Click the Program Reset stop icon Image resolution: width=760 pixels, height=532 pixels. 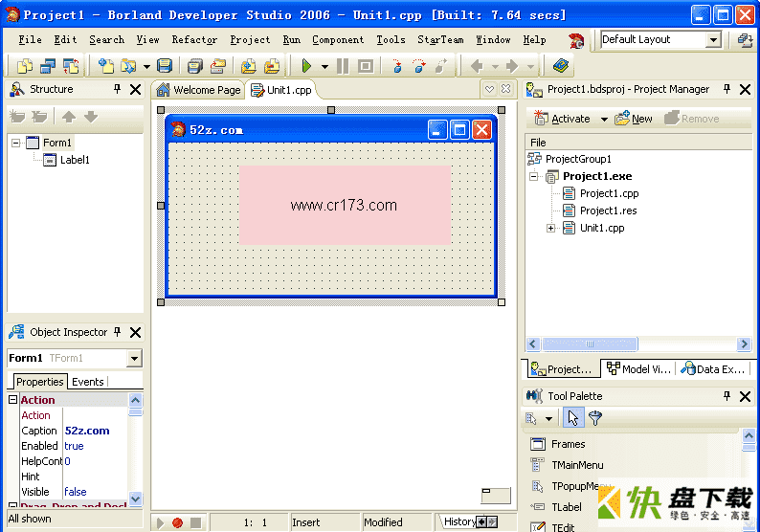[x=366, y=65]
